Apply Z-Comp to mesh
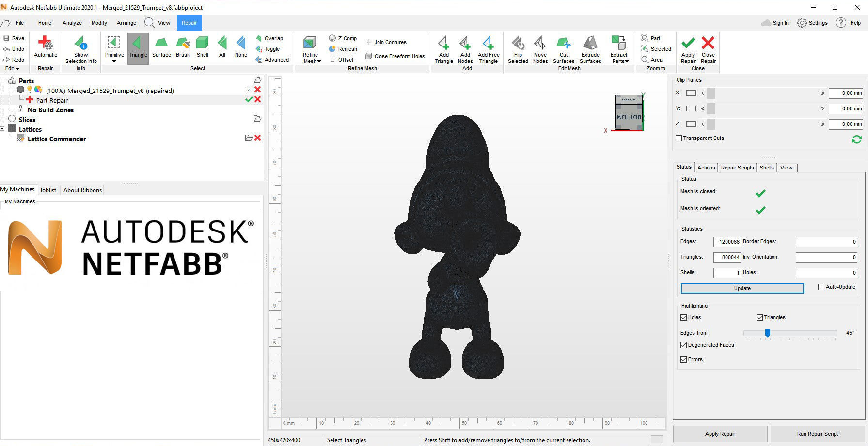The height and width of the screenshot is (446, 868). click(x=343, y=38)
